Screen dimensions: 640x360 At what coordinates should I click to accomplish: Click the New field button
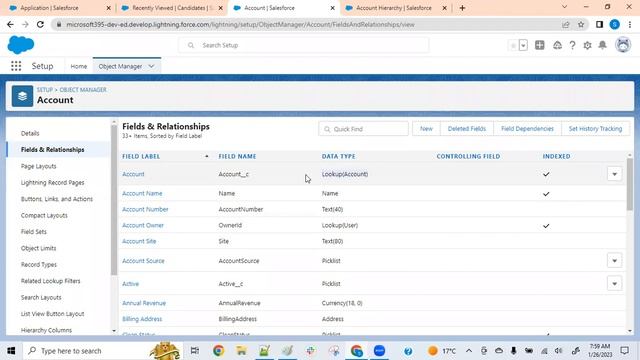coord(426,129)
